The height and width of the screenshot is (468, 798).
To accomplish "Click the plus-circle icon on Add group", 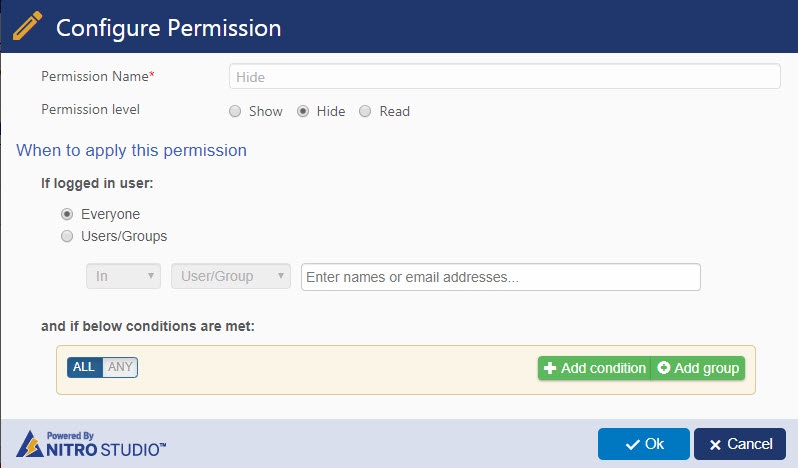I will (x=664, y=368).
